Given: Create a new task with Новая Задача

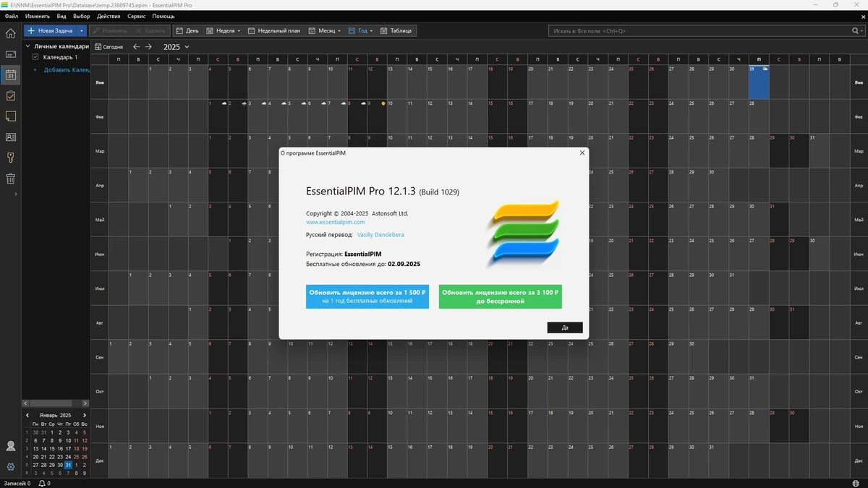Looking at the screenshot, I should tap(51, 31).
